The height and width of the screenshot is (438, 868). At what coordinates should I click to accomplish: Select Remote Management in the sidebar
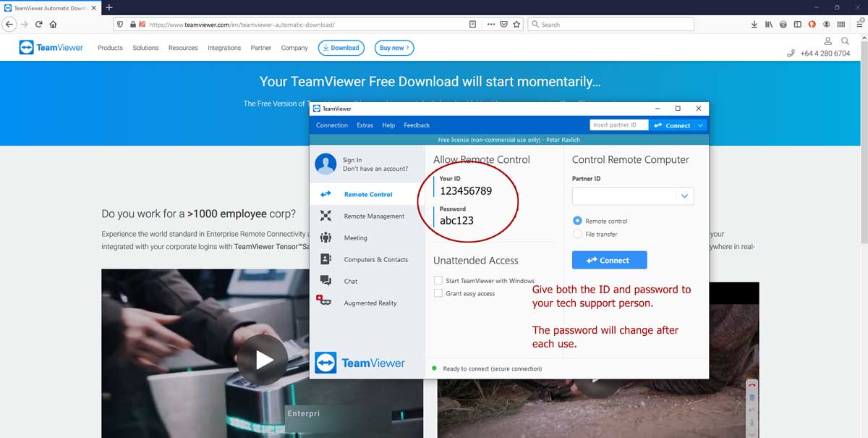[x=367, y=216]
